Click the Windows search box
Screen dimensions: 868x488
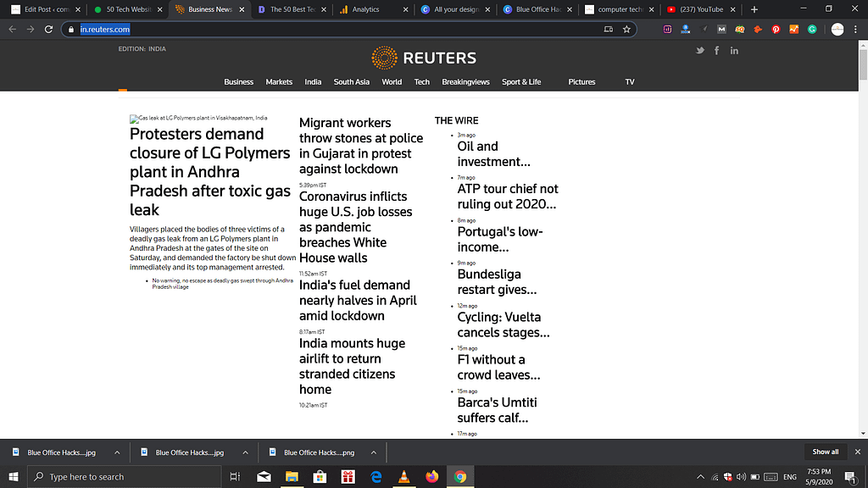124,476
